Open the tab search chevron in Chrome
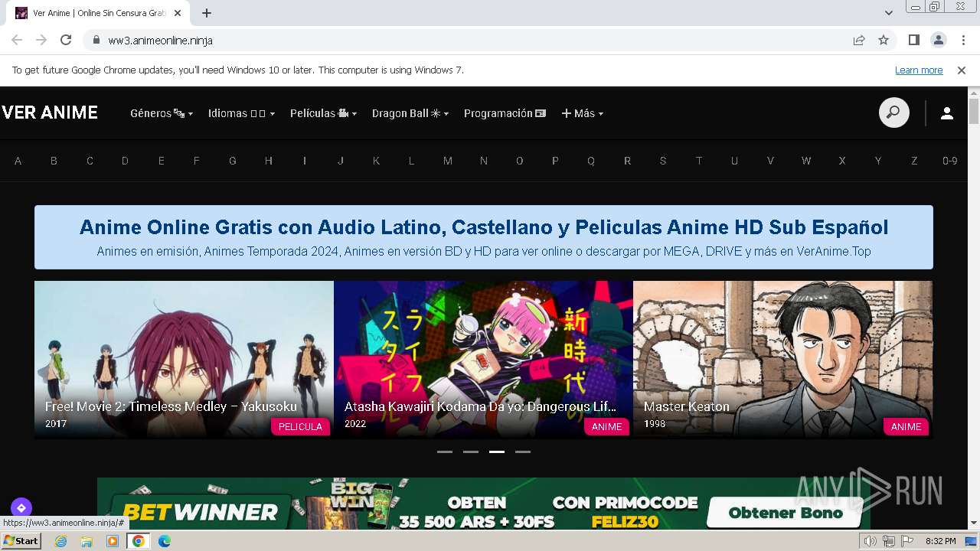This screenshot has height=551, width=980. click(x=888, y=13)
